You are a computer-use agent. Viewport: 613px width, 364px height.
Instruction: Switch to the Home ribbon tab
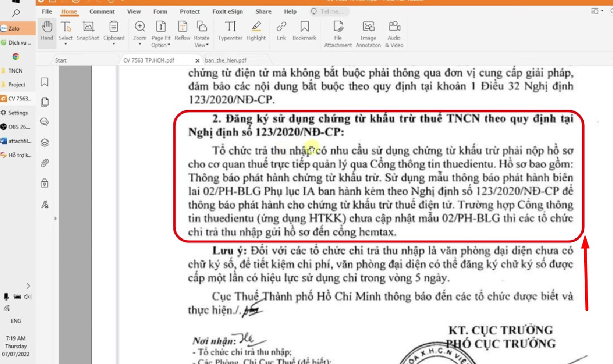69,11
